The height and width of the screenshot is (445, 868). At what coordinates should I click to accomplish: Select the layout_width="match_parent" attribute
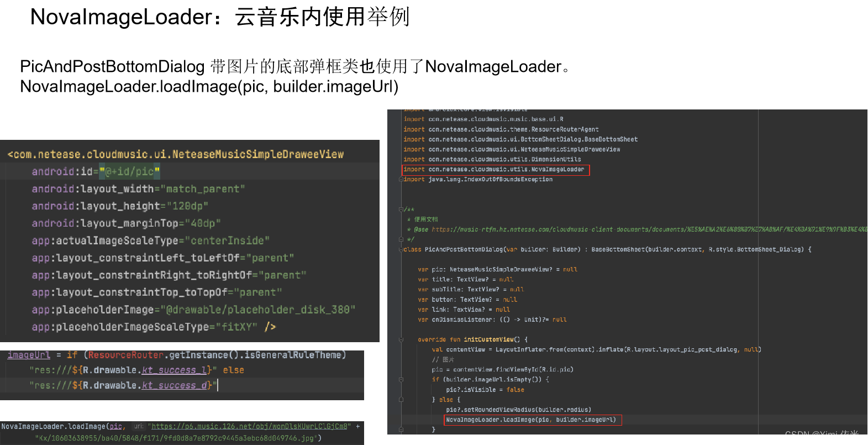tap(138, 189)
